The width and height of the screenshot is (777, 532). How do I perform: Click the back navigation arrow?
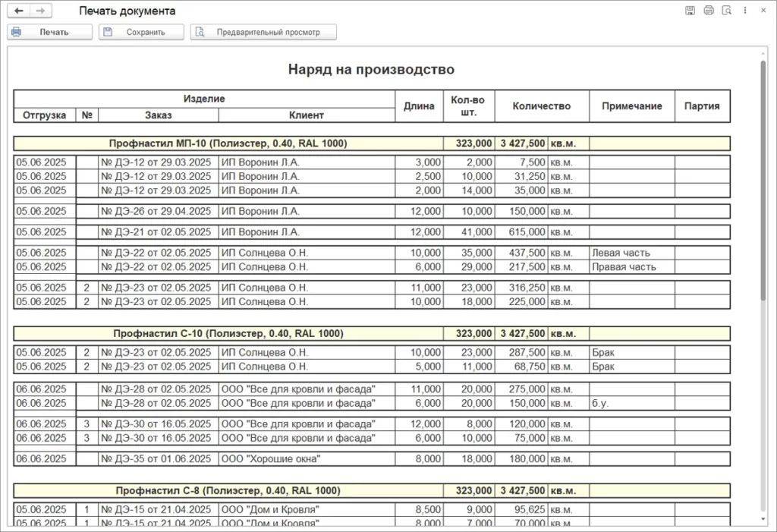click(19, 11)
